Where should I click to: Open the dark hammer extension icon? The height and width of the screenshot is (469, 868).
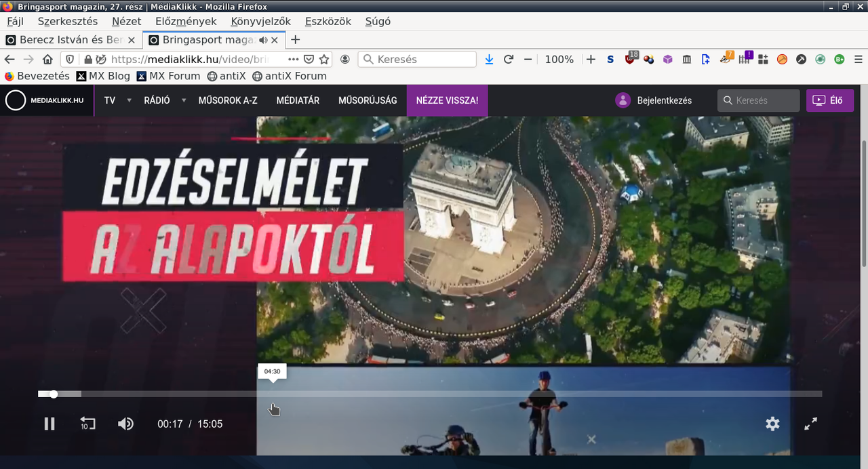click(801, 59)
